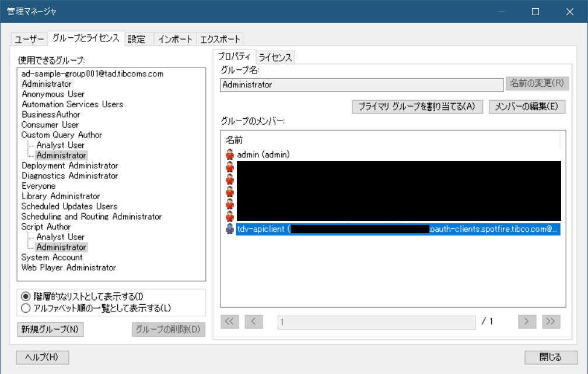
Task: Switch to the エクスポート tab
Action: pyautogui.click(x=220, y=39)
